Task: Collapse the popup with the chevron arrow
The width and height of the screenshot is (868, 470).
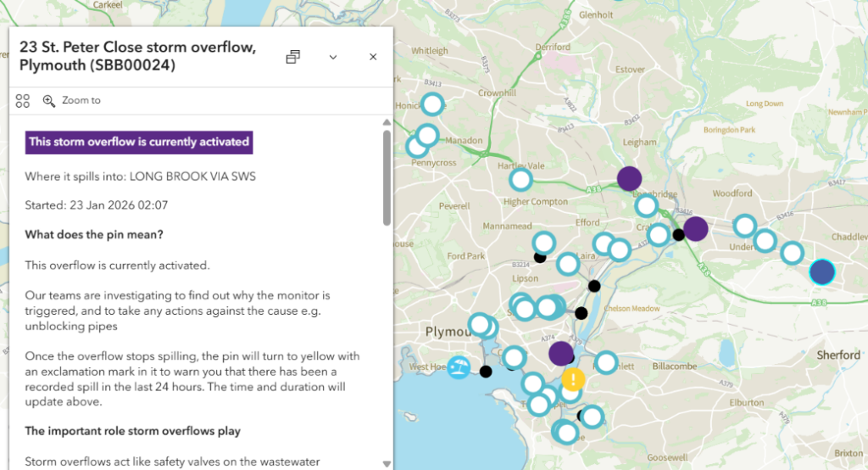Action: (x=333, y=57)
